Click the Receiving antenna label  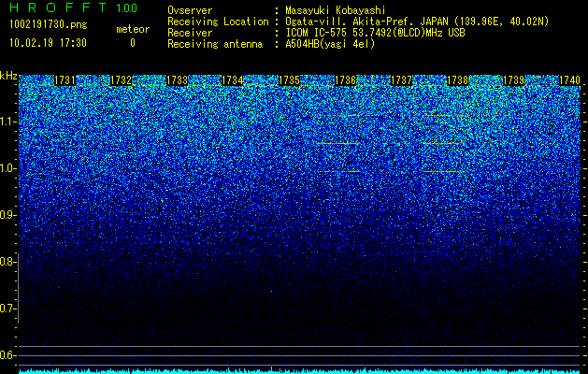pos(215,44)
